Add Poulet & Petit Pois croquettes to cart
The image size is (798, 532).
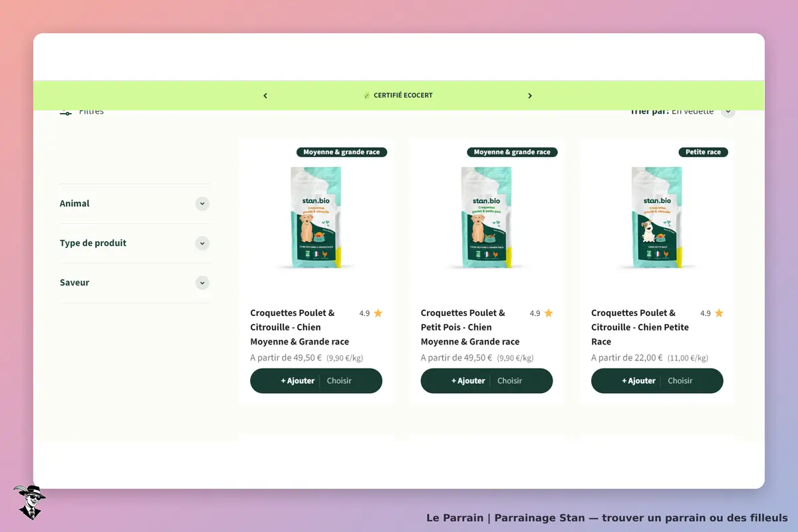tap(468, 381)
